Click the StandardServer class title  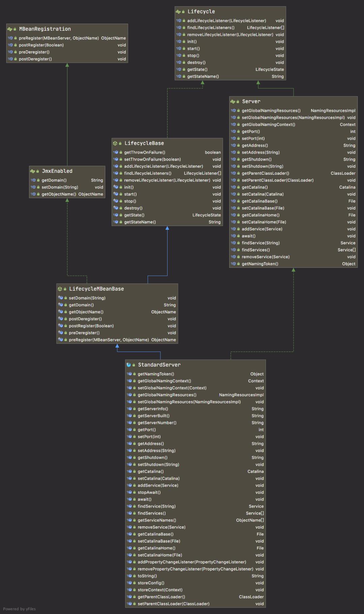159,365
